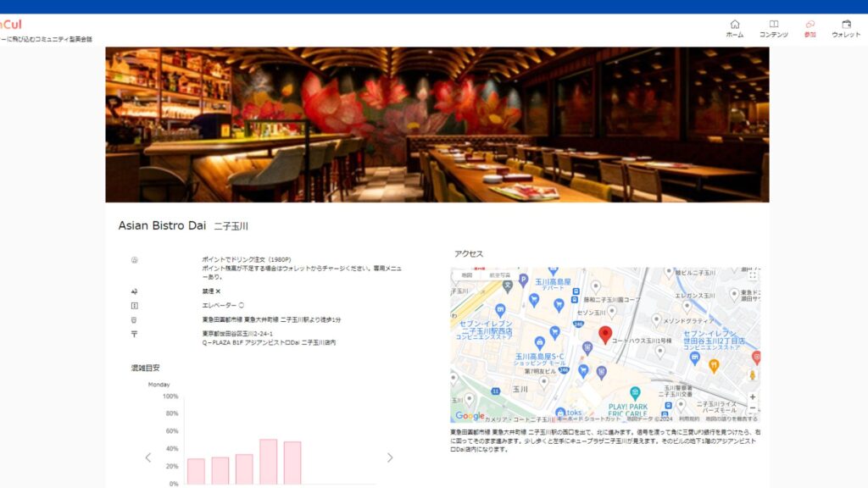The width and height of the screenshot is (868, 488).
Task: Switch the map to 航空写真 view
Action: coord(500,275)
